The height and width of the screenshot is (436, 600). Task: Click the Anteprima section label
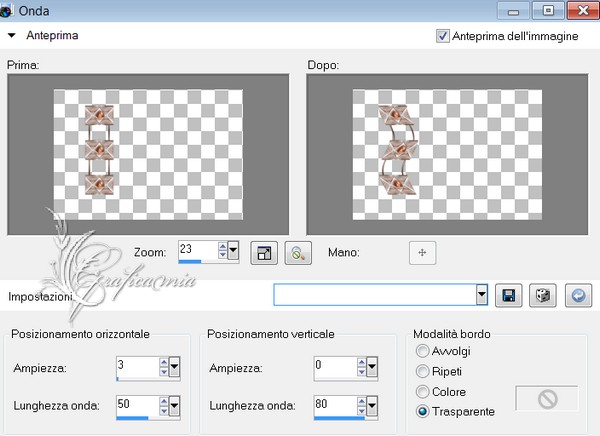(52, 35)
